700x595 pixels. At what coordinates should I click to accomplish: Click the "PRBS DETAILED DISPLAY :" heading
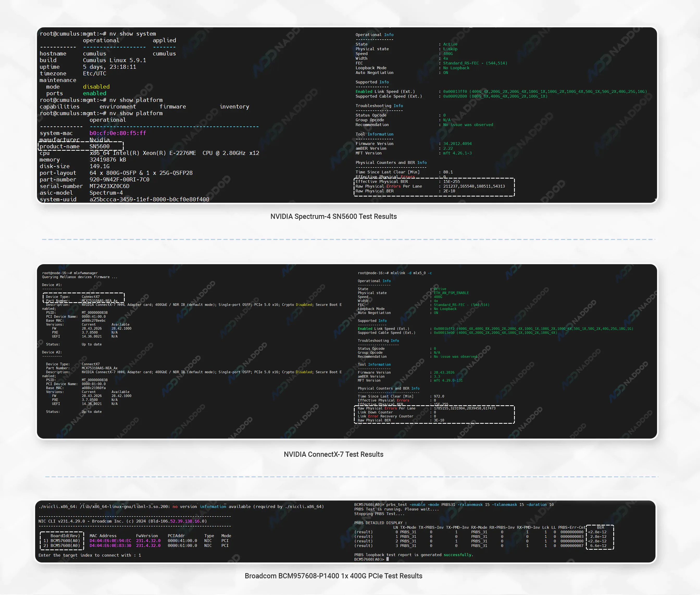[x=380, y=523]
